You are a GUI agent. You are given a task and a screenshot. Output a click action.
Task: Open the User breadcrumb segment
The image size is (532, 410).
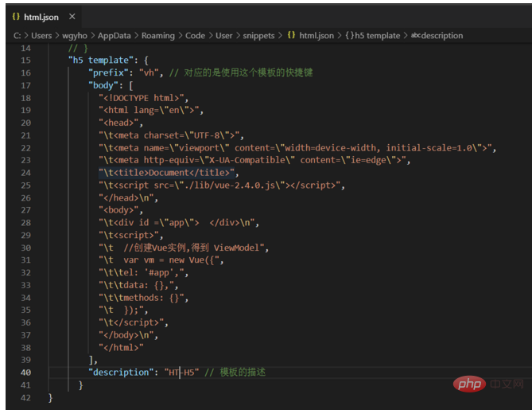pos(224,36)
